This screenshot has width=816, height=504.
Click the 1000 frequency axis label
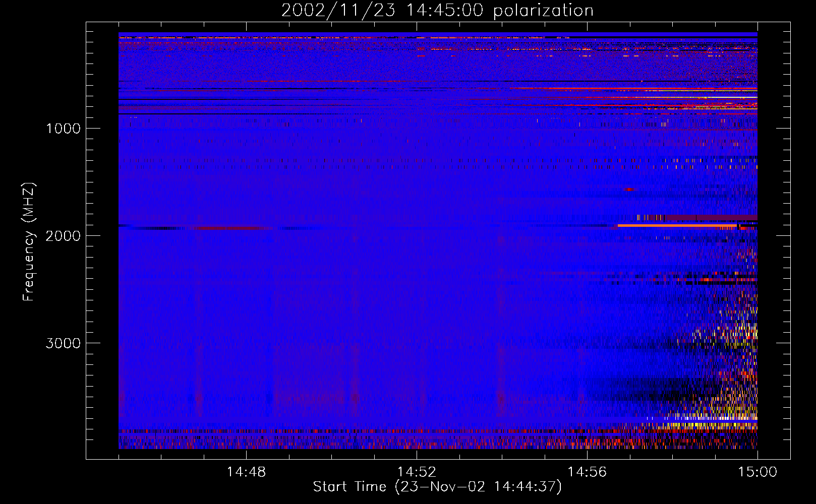pos(63,129)
